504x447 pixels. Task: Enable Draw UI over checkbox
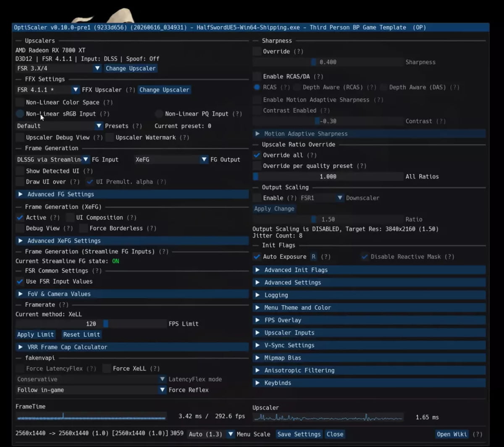20,181
